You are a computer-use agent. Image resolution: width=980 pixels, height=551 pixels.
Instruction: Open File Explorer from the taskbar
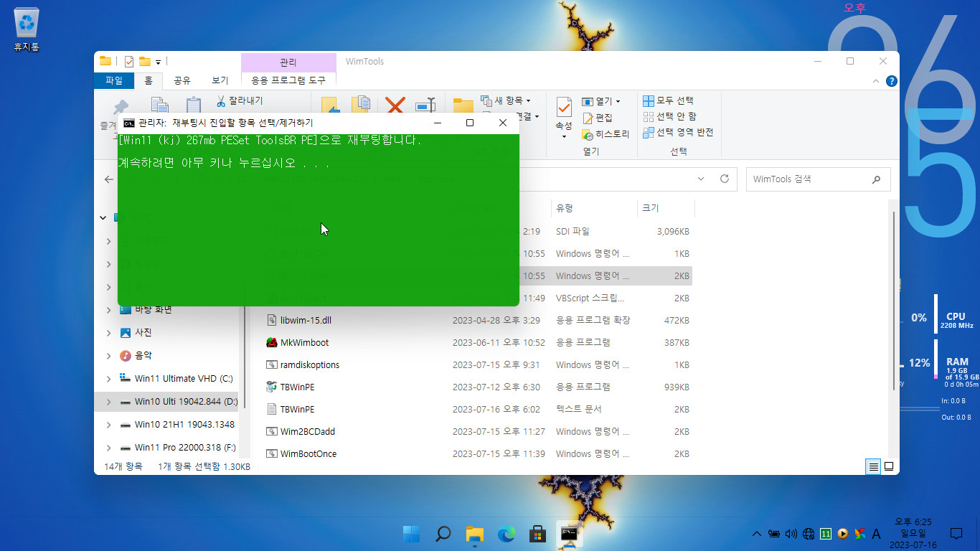(x=475, y=534)
